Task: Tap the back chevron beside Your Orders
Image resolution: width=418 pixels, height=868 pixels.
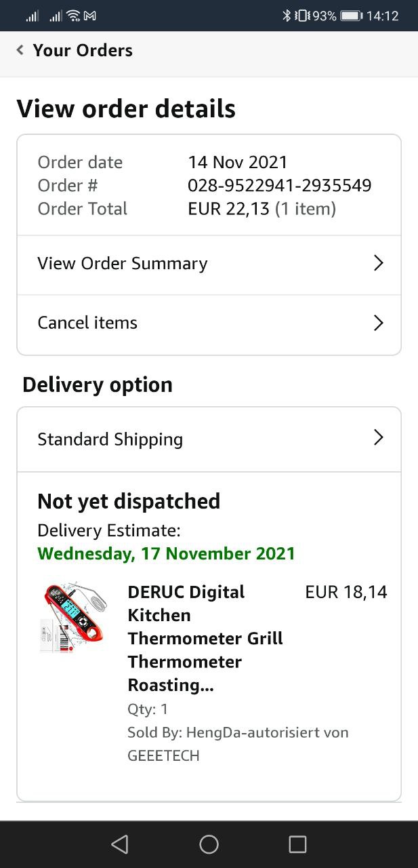Action: coord(20,50)
